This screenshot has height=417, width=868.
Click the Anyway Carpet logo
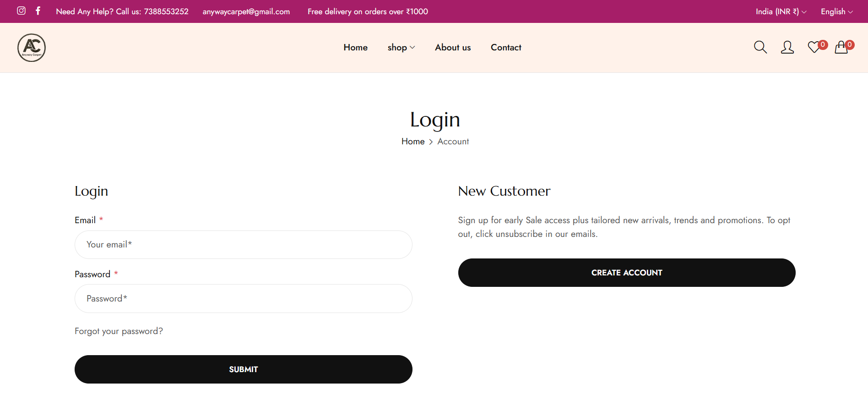[32, 48]
